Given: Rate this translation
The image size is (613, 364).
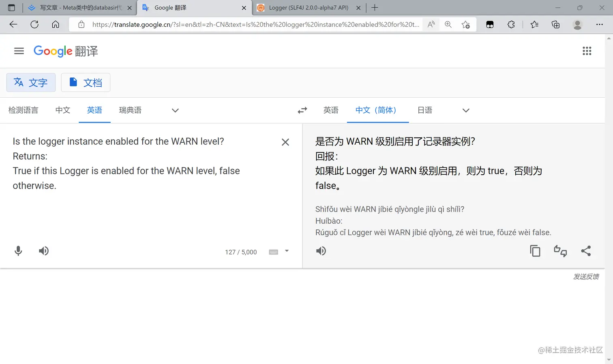Looking at the screenshot, I should coord(560,251).
